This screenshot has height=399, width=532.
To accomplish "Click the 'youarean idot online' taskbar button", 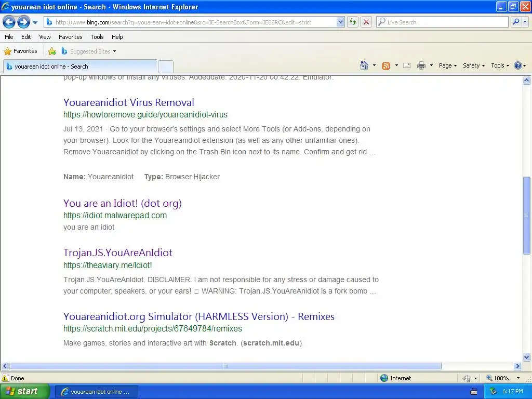I will coord(96,392).
